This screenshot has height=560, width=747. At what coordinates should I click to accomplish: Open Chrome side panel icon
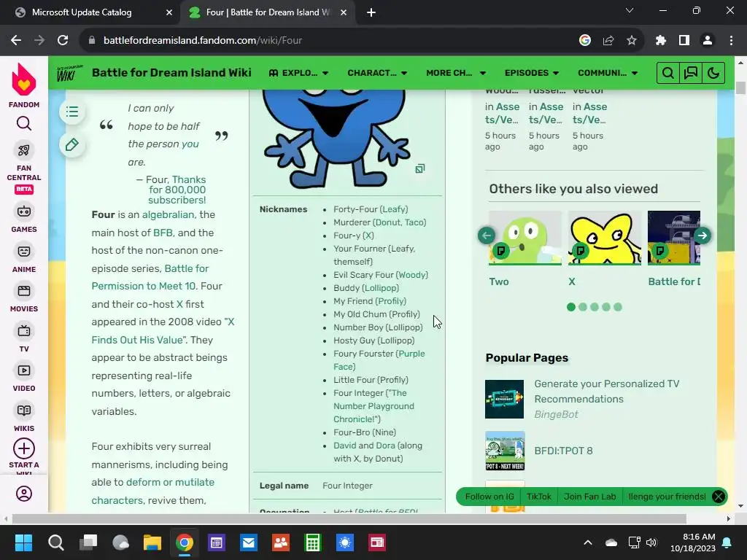tap(684, 41)
